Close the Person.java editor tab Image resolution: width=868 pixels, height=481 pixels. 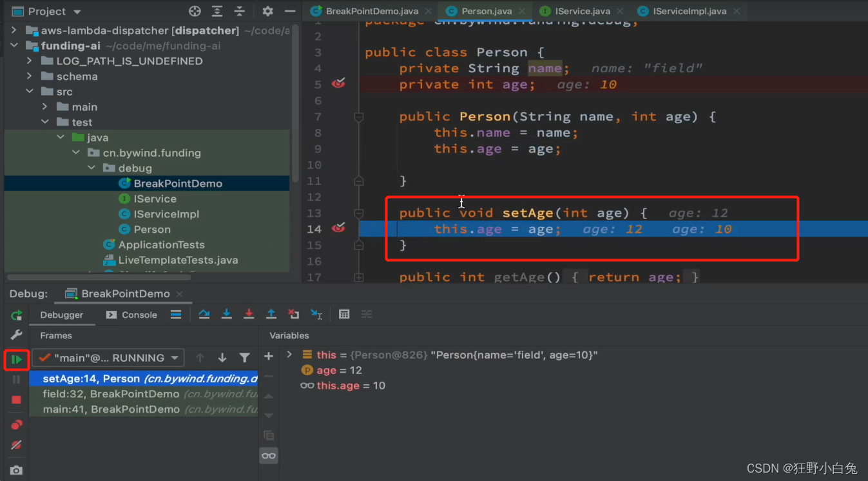521,11
